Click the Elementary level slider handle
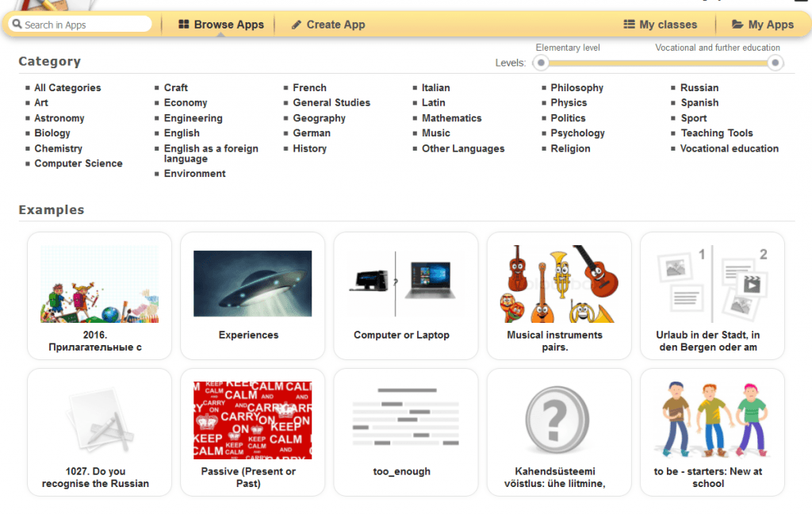The height and width of the screenshot is (514, 812). 541,63
